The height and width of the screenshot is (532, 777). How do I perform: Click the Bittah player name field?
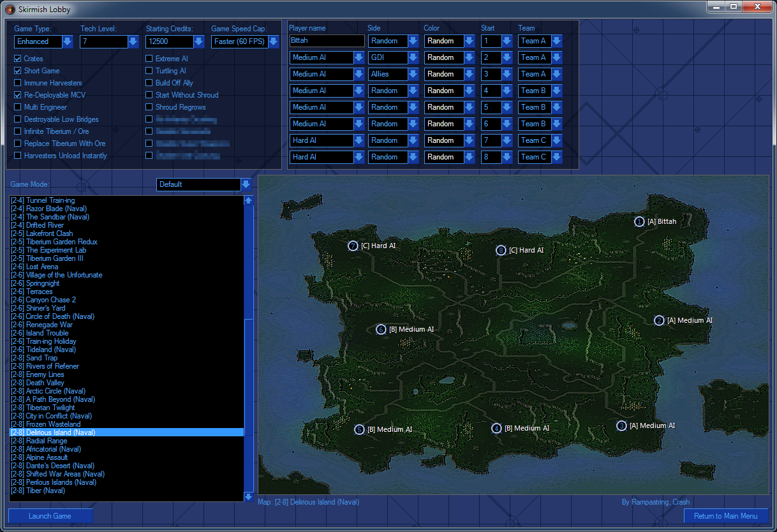[327, 41]
